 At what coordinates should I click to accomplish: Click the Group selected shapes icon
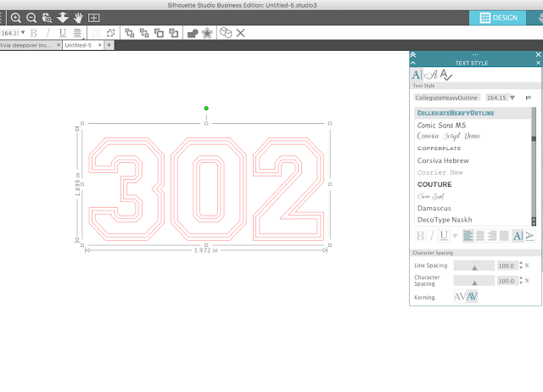[96, 33]
